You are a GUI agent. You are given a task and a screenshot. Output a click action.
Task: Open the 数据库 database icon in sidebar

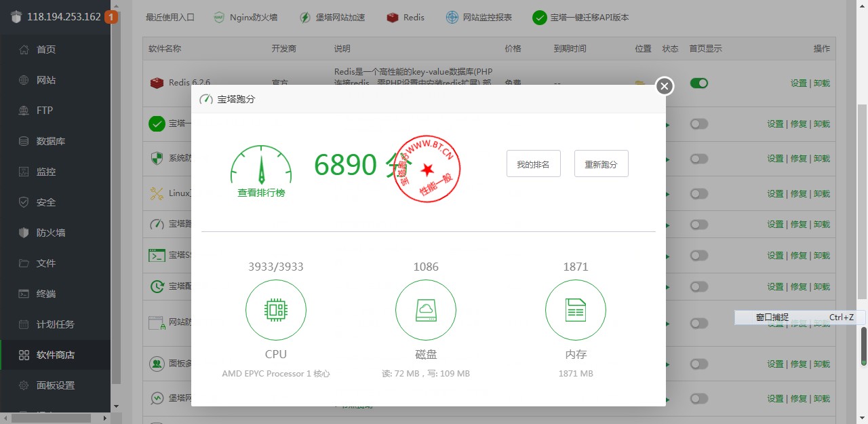[24, 141]
